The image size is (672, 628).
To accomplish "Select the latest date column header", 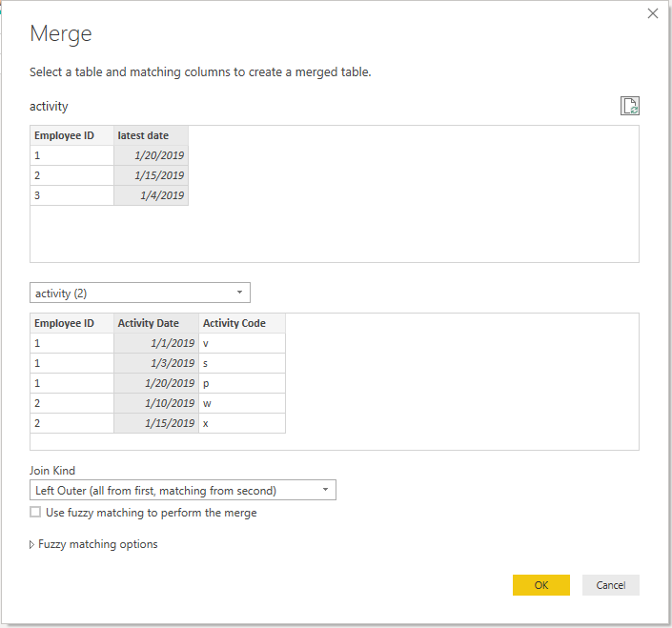I will tap(151, 135).
